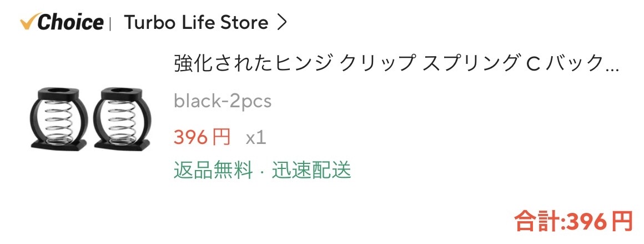Click the chevron after Turbo Life Store
The image size is (644, 244).
tap(281, 23)
